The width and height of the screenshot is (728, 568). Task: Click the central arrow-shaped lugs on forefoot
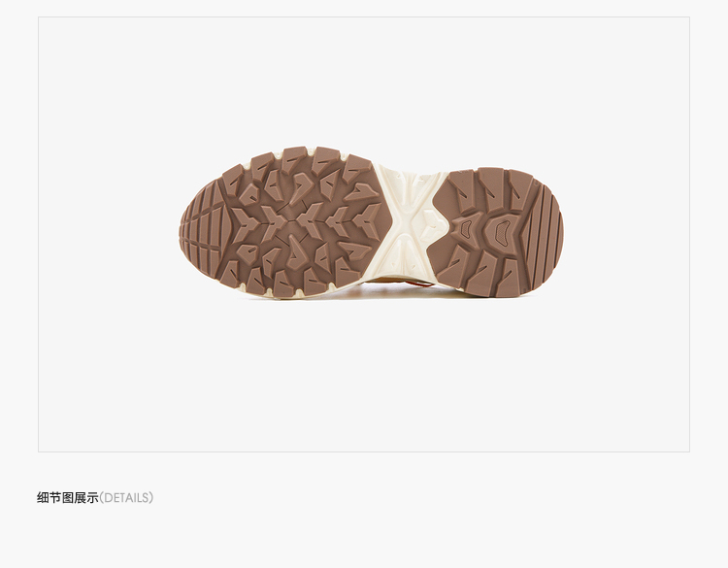click(x=303, y=223)
